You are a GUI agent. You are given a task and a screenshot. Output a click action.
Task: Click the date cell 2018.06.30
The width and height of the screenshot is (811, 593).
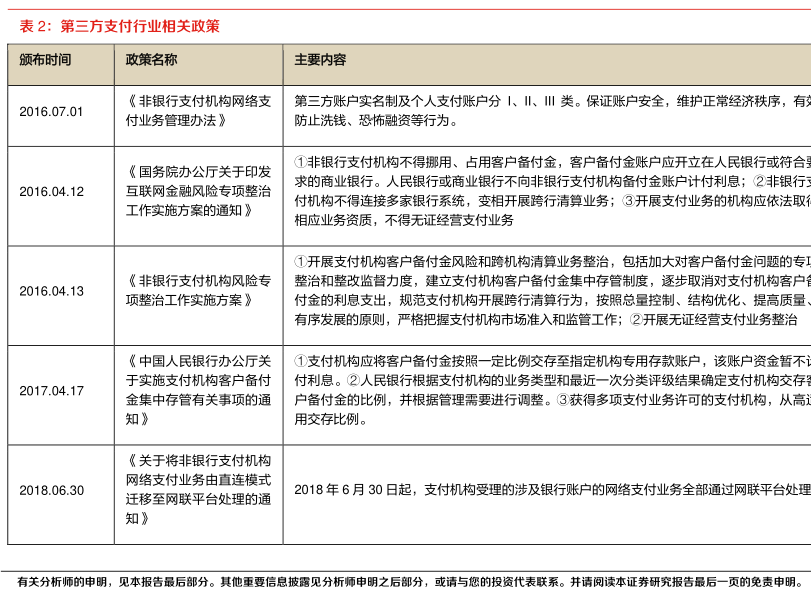coord(51,491)
